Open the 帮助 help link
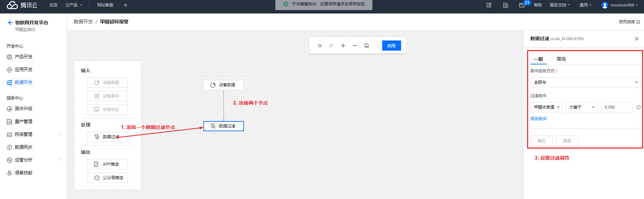Viewport: 644px width, 199px height. coord(538,5)
